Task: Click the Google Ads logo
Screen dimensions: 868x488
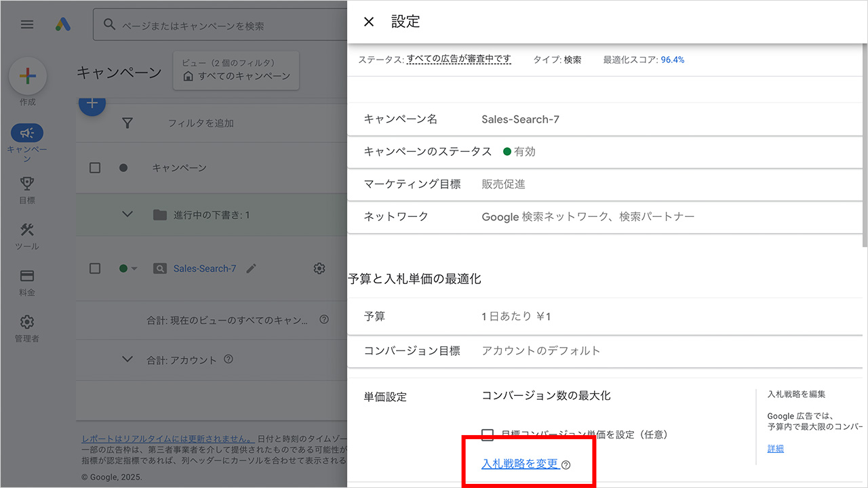Action: tap(64, 24)
